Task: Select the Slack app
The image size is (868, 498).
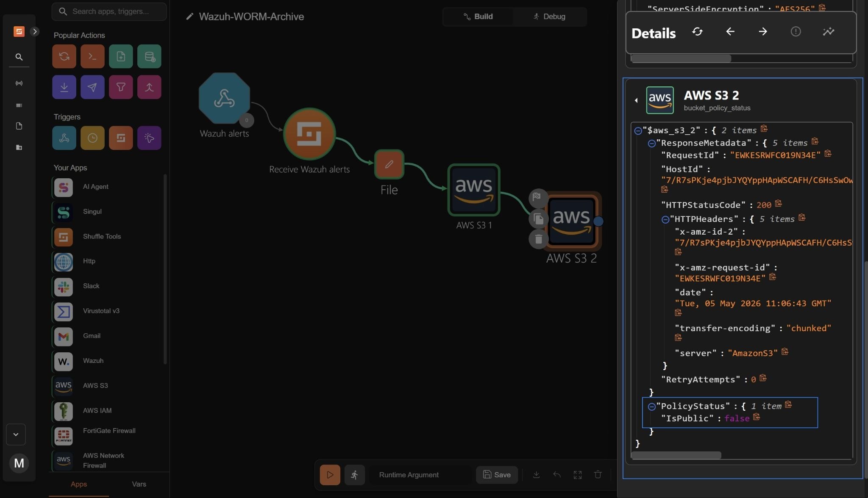Action: (107, 287)
